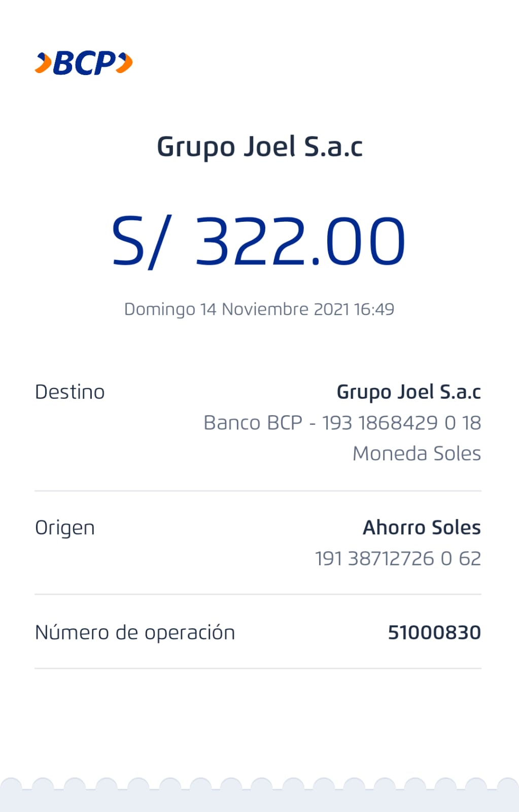Click the Número de operación label
This screenshot has width=519, height=812.
click(135, 633)
